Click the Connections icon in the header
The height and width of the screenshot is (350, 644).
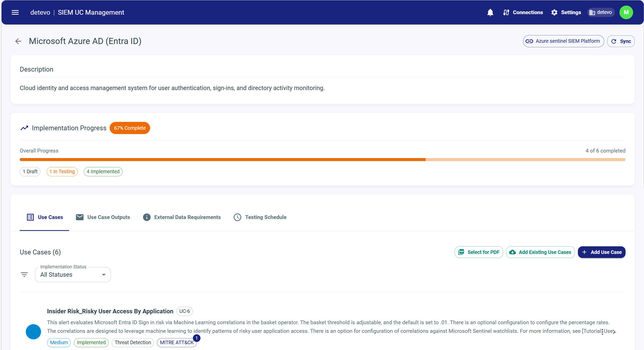point(506,12)
